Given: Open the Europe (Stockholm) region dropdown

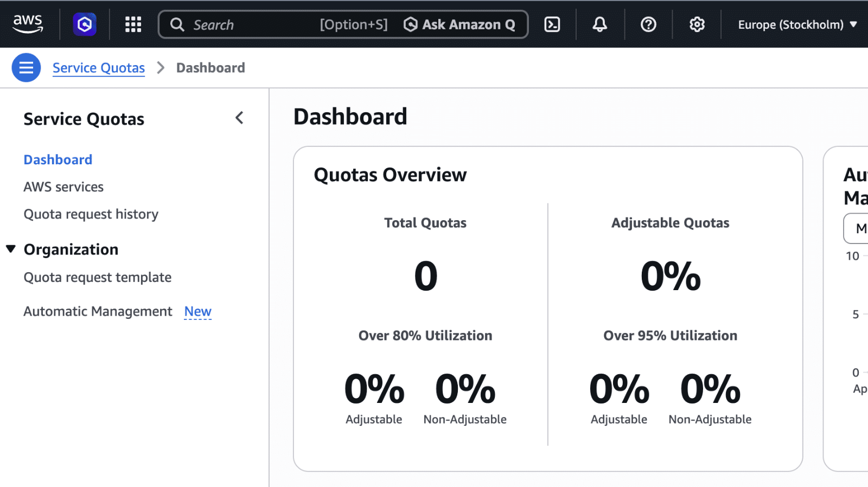Looking at the screenshot, I should coord(797,24).
